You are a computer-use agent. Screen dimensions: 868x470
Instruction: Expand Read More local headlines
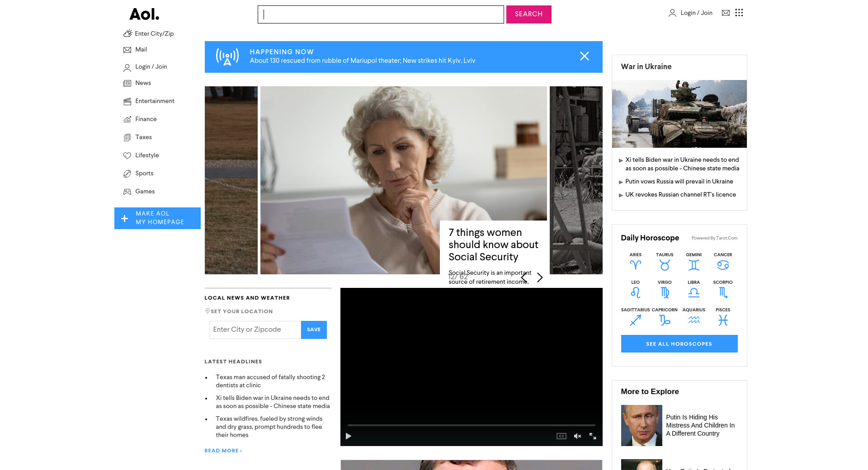click(223, 451)
